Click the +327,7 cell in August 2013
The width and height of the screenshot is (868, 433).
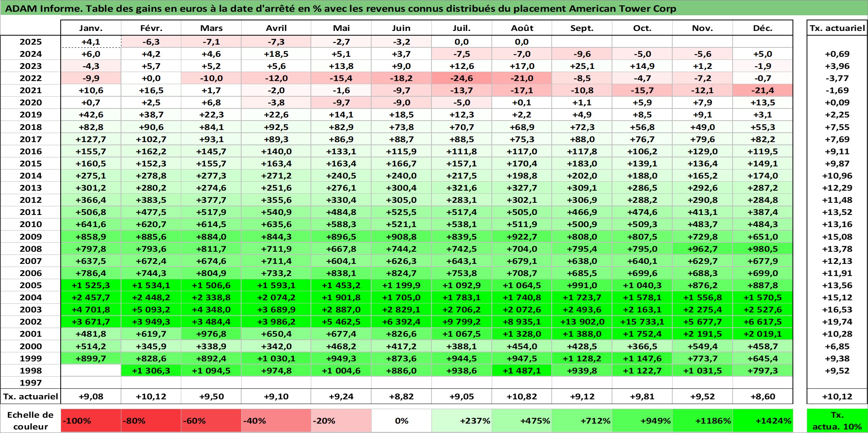point(522,188)
